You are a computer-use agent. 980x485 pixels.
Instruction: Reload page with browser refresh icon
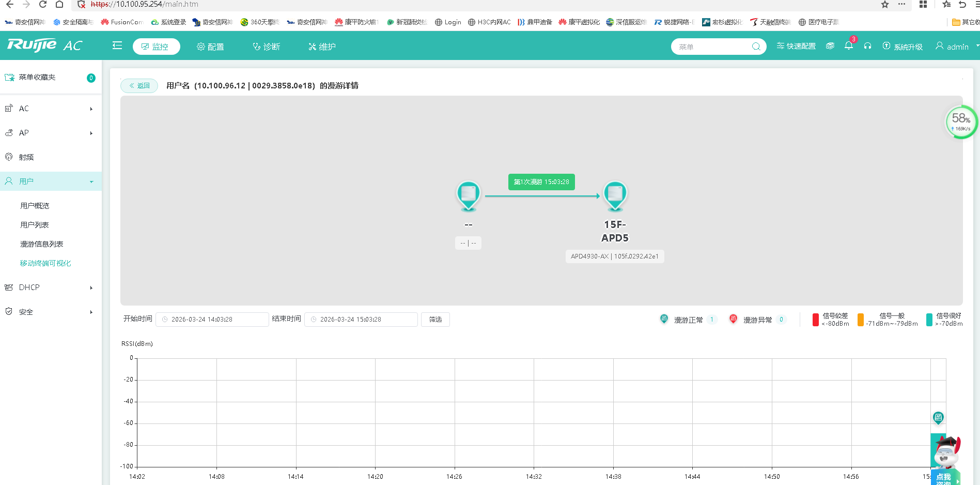tap(43, 5)
